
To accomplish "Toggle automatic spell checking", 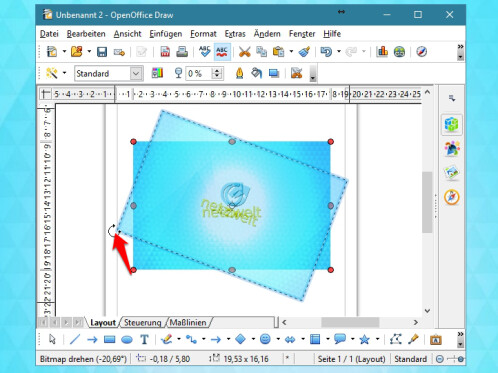I will coord(222,52).
